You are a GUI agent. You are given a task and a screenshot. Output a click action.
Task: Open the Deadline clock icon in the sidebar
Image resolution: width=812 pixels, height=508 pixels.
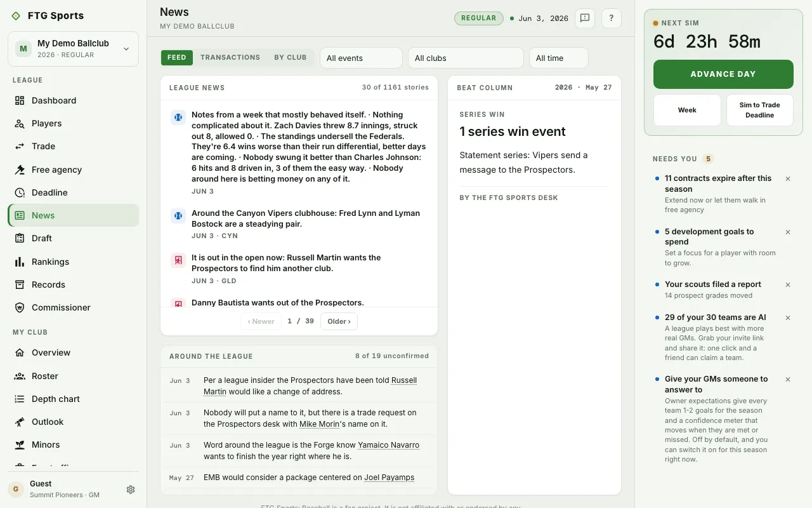[x=20, y=192]
